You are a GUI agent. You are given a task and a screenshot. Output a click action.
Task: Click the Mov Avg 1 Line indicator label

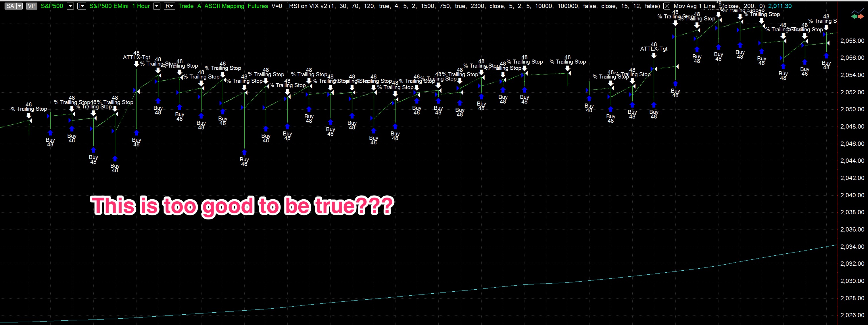point(694,6)
